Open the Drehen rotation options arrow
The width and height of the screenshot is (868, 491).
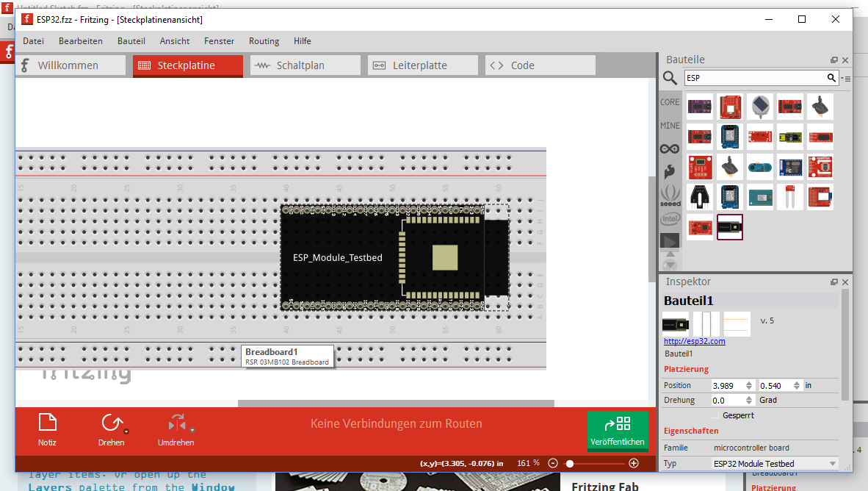click(x=126, y=431)
